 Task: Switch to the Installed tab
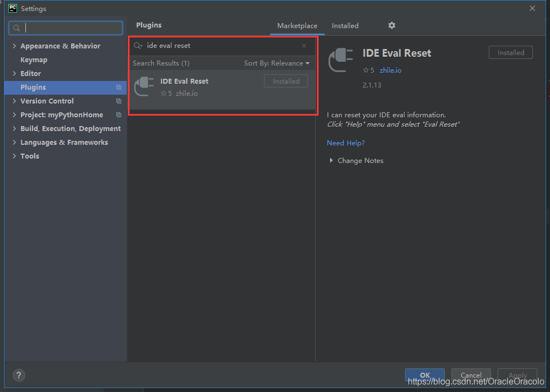click(x=345, y=25)
